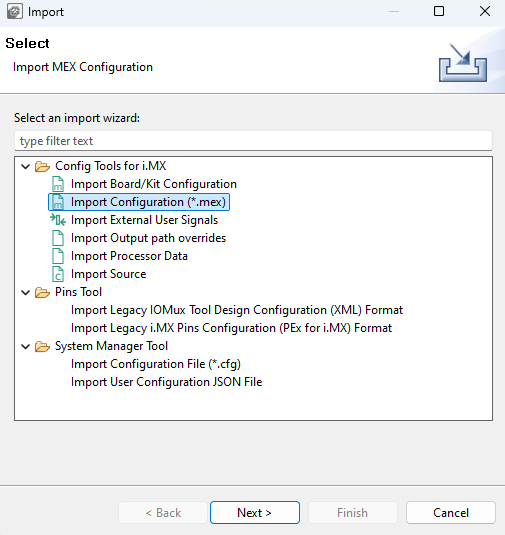Click the Import Configuration (*.mex) file icon
The image size is (505, 535).
[x=58, y=202]
